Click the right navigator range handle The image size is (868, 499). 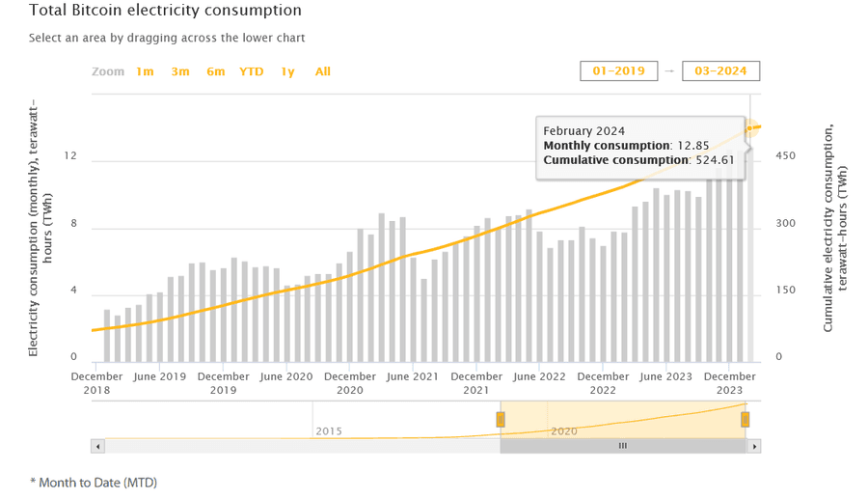click(745, 419)
